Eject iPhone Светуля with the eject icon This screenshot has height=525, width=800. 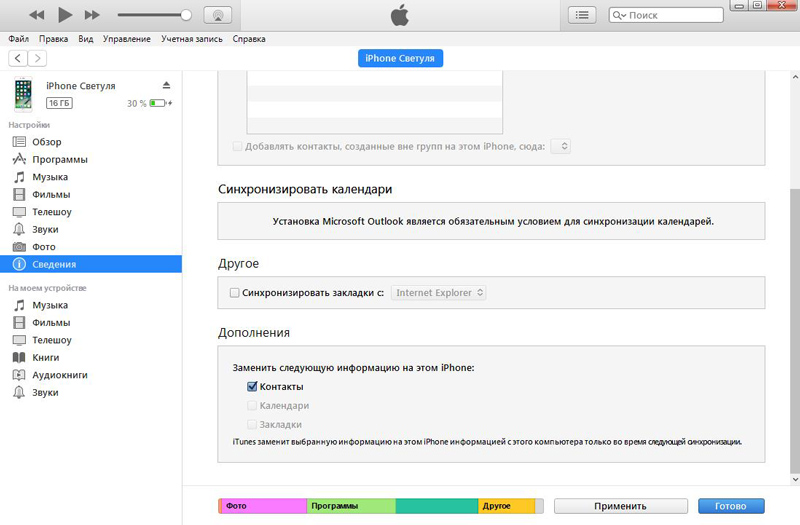pyautogui.click(x=166, y=85)
